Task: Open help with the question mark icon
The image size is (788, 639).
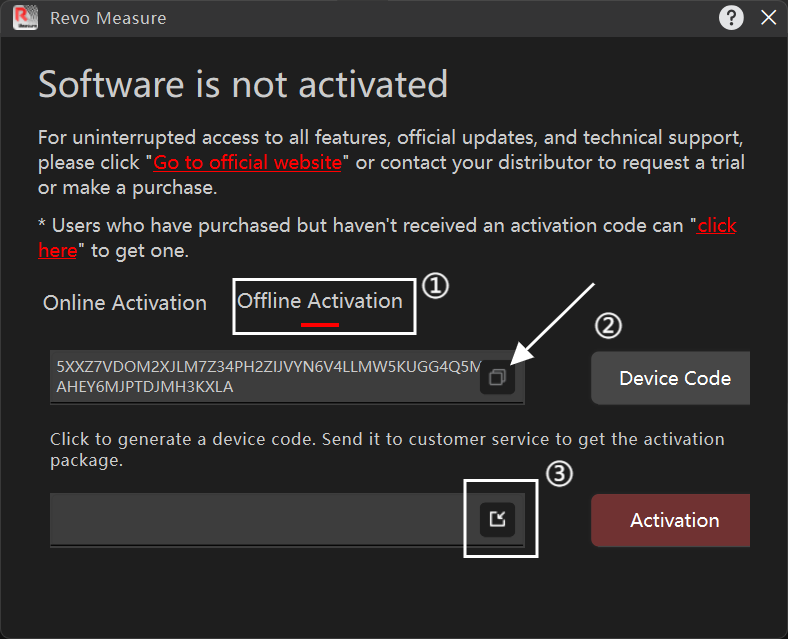Action: [731, 17]
